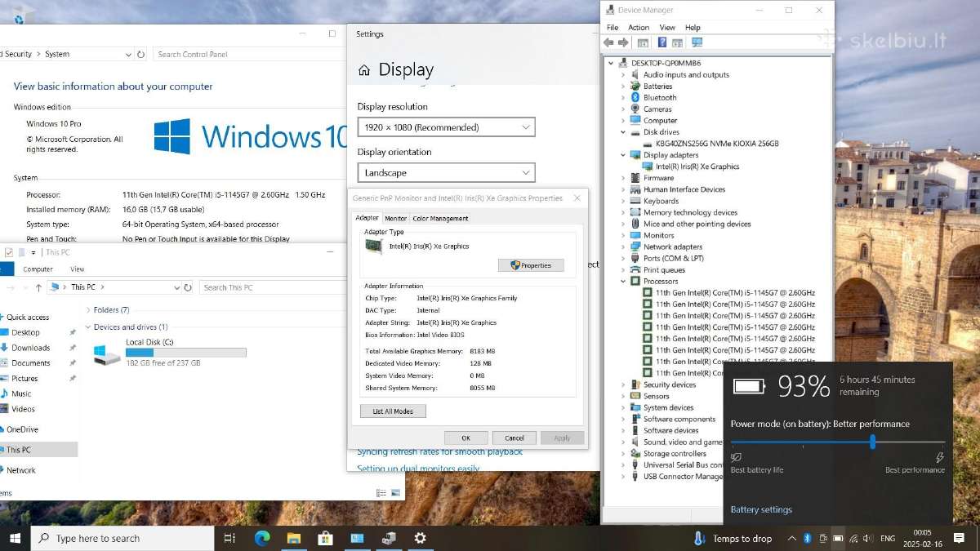
Task: Refresh the This PC address bar
Action: click(x=188, y=287)
